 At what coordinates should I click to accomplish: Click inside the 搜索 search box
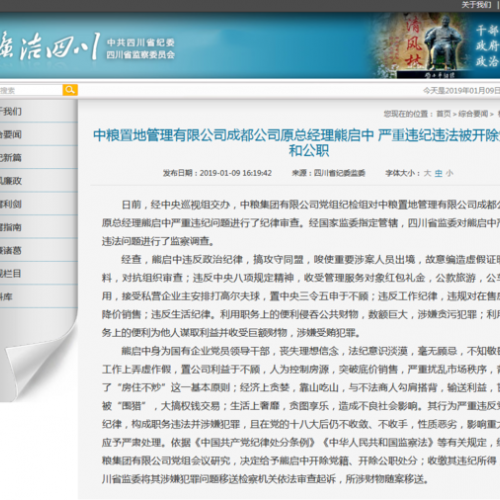(x=31, y=90)
